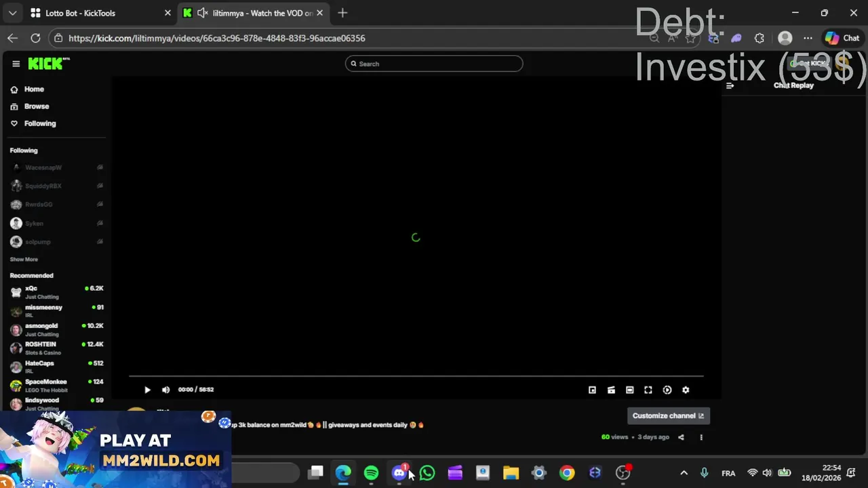868x488 pixels.
Task: Expand the Show More following list
Action: (24, 260)
